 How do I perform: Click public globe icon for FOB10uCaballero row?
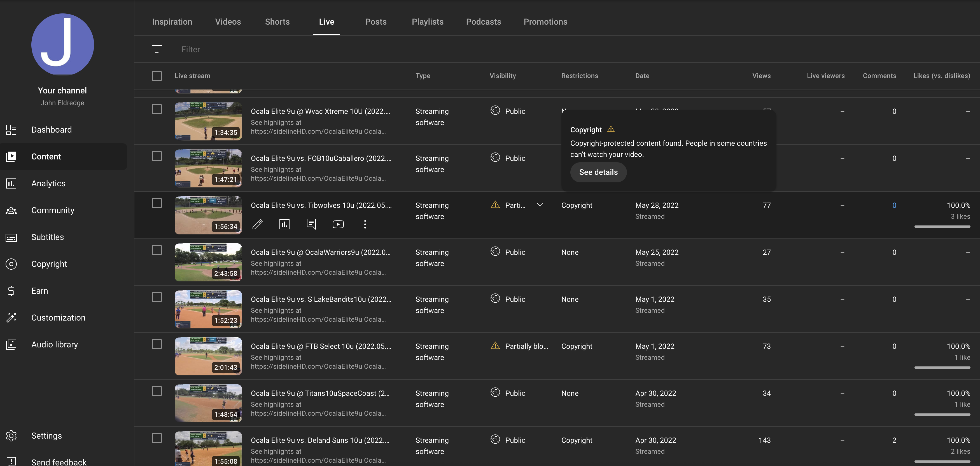coord(495,158)
